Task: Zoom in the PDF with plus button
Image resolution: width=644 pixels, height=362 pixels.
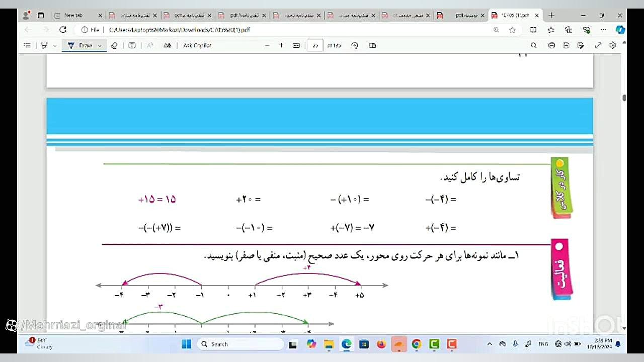Action: [x=281, y=45]
